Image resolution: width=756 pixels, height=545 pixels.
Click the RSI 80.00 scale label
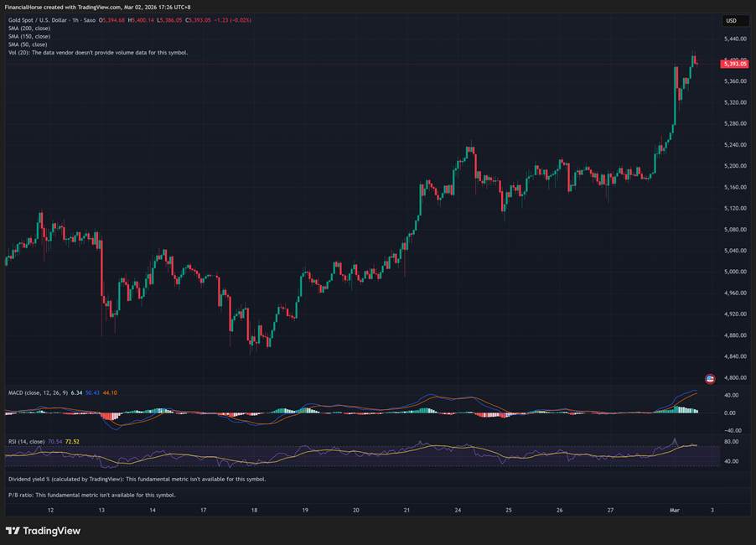[x=732, y=442]
